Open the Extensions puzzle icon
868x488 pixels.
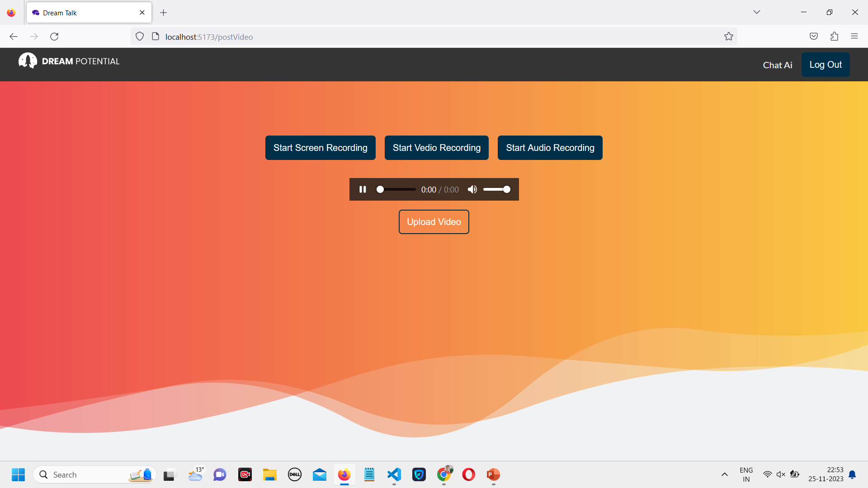[834, 37]
